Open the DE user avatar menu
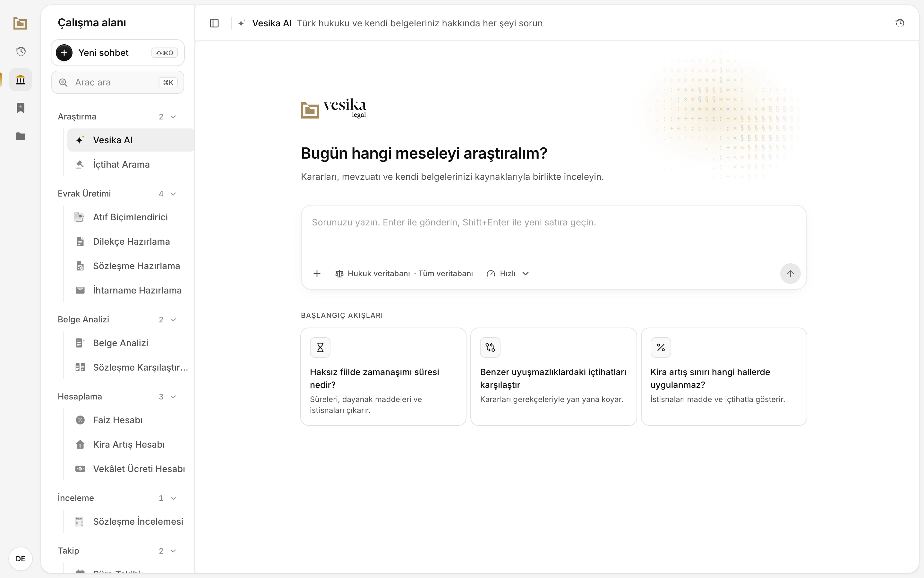This screenshot has height=578, width=924. coord(21,558)
